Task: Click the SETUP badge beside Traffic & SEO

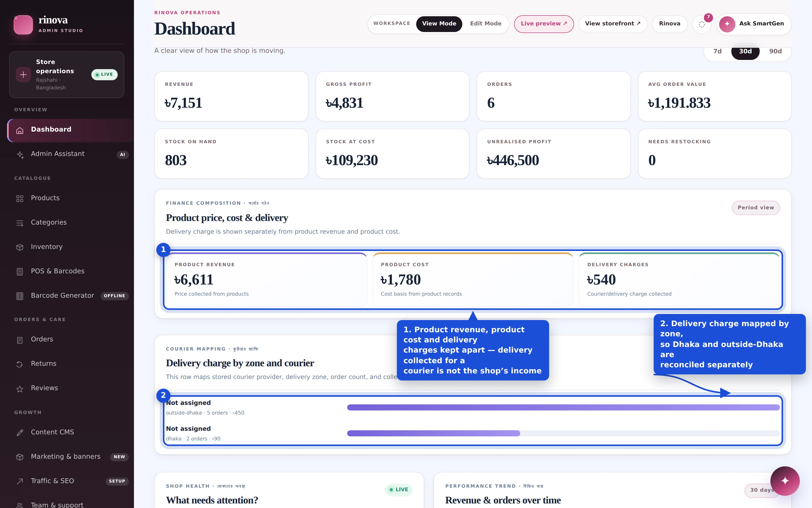Action: click(x=117, y=482)
